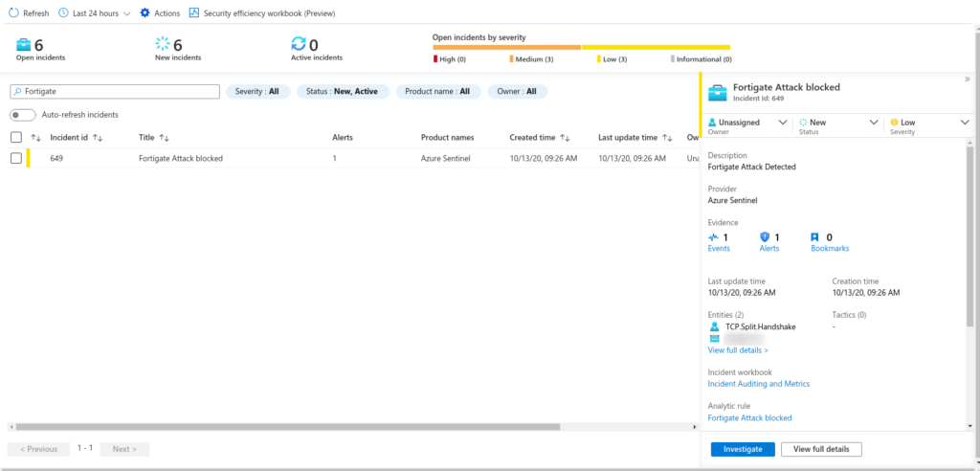Screen dimensions: 980x471
Task: Click the Alerts evidence link
Action: 769,248
